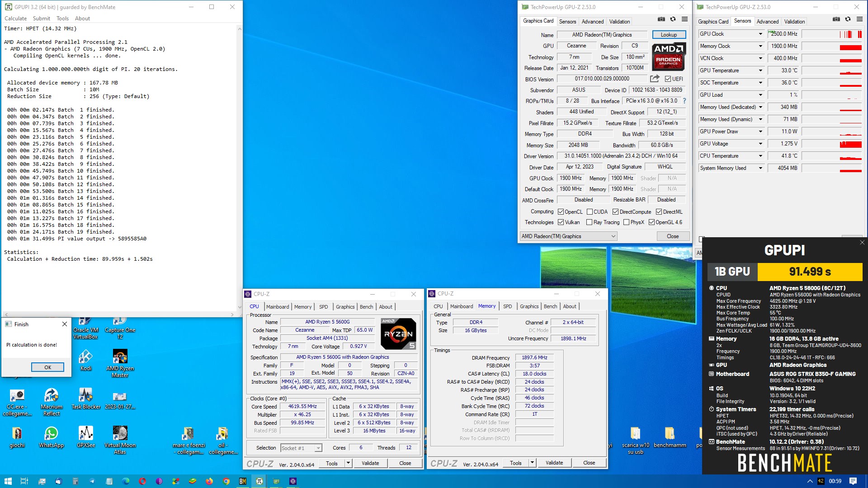The image size is (868, 488).
Task: Open Microsoft Edge from the taskbar
Action: pos(126,481)
